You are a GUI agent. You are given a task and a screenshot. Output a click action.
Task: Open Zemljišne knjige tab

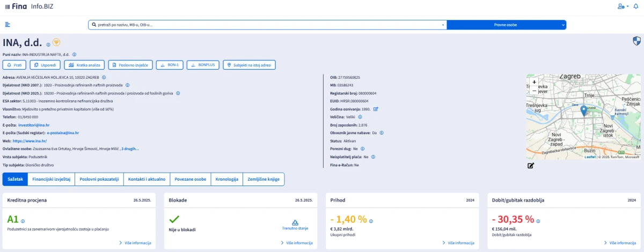264,179
